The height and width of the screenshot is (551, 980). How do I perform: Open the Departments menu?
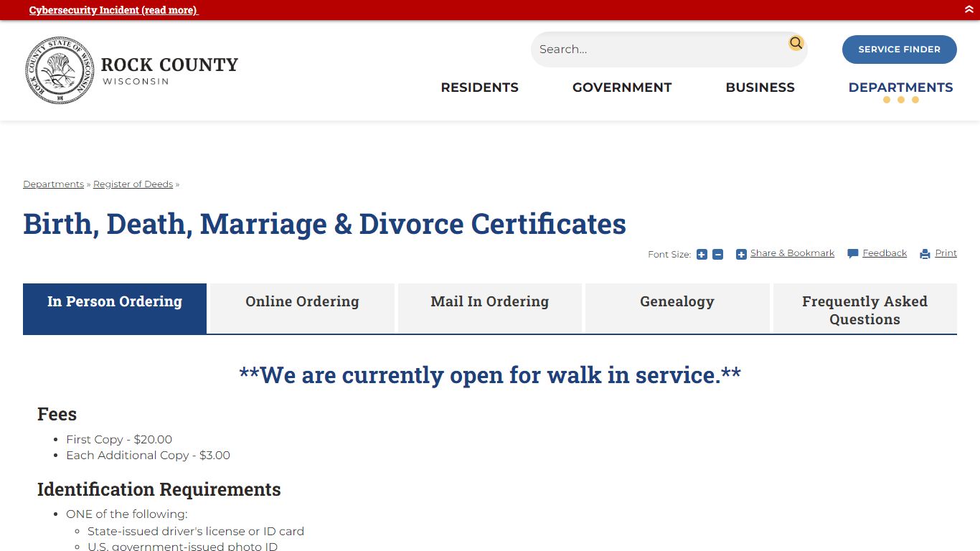click(900, 88)
